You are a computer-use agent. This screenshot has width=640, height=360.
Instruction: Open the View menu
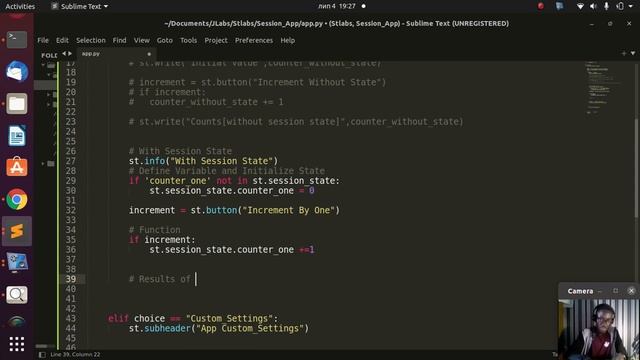(x=142, y=40)
